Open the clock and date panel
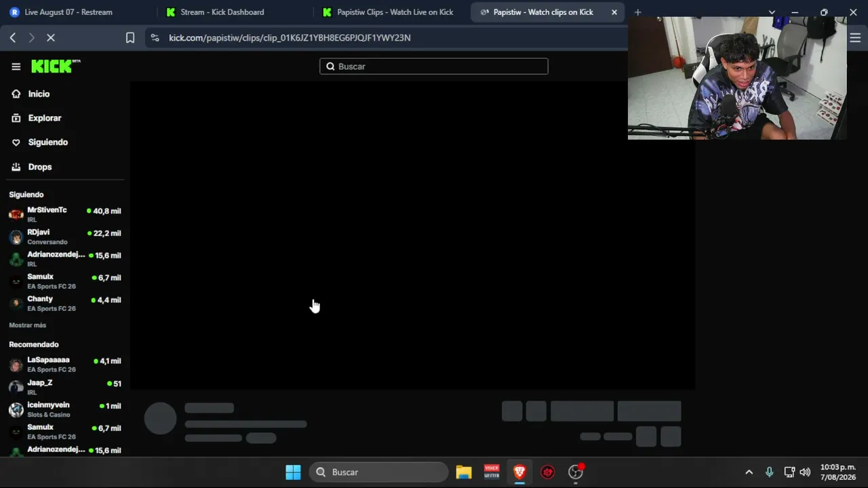This screenshot has height=488, width=868. [x=838, y=472]
